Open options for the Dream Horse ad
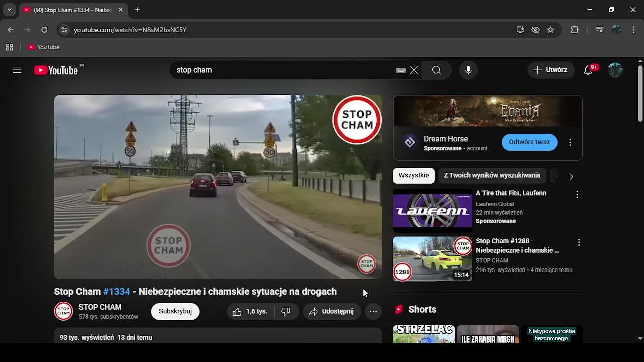The image size is (644, 362). (570, 142)
